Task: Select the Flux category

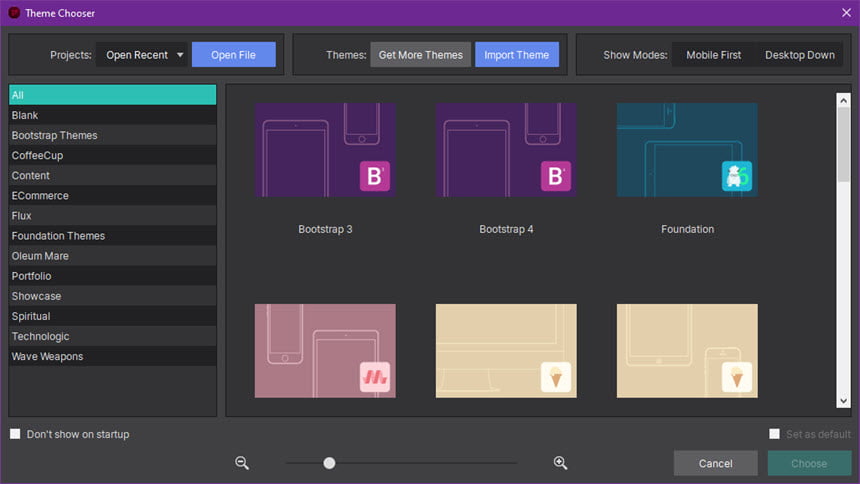Action: [x=112, y=216]
